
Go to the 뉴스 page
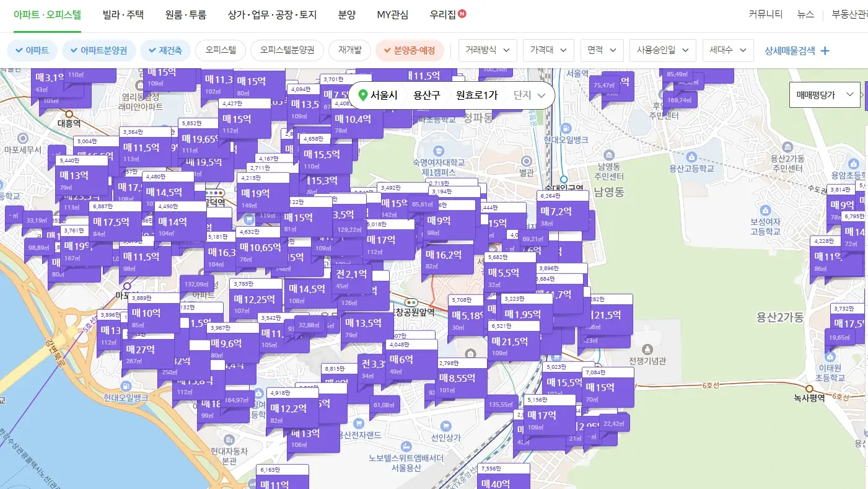click(805, 15)
